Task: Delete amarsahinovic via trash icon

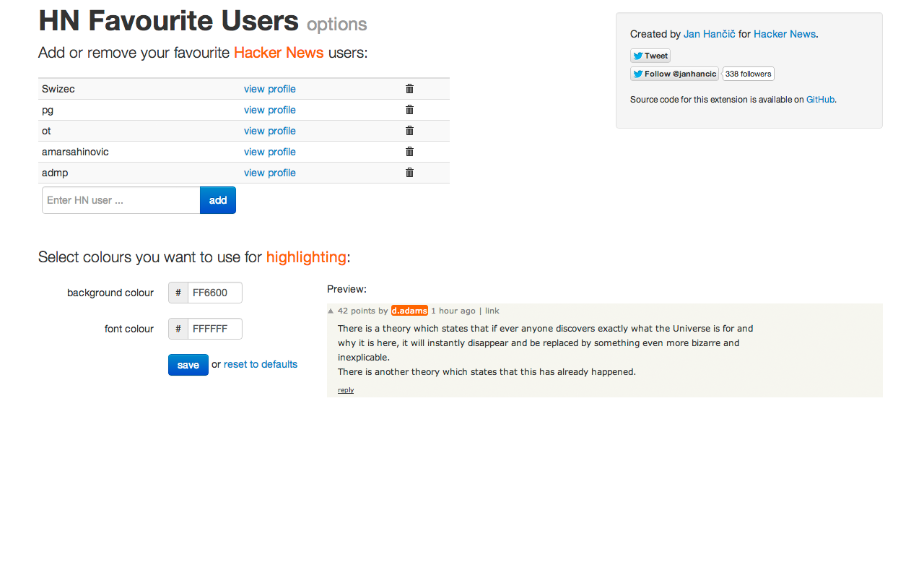Action: pyautogui.click(x=409, y=152)
